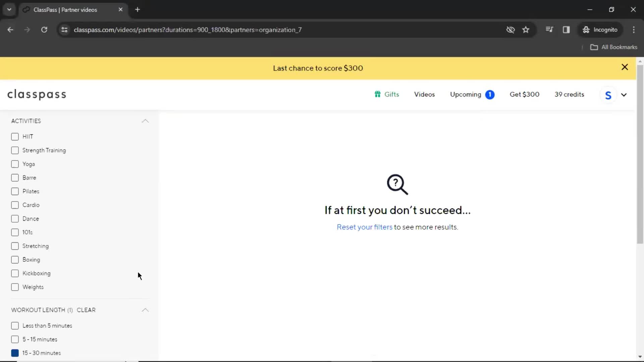Toggle the HIIT activity checkbox

(15, 136)
